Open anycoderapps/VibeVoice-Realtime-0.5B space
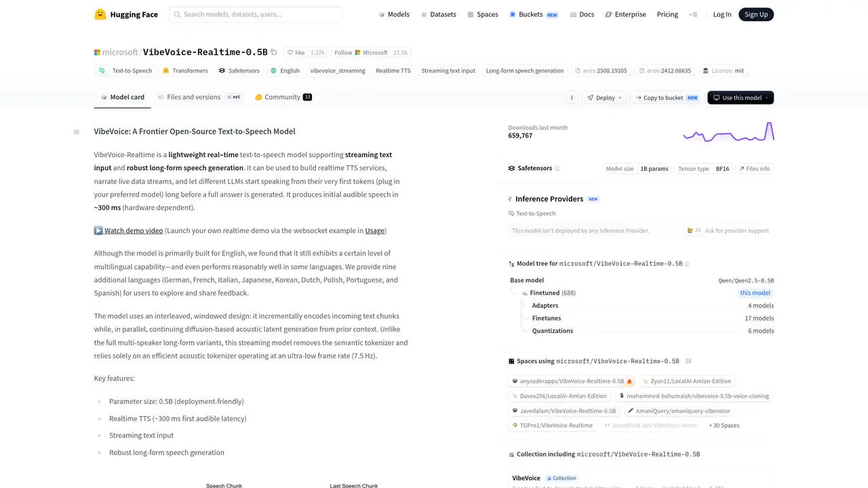868x488 pixels. [572, 381]
